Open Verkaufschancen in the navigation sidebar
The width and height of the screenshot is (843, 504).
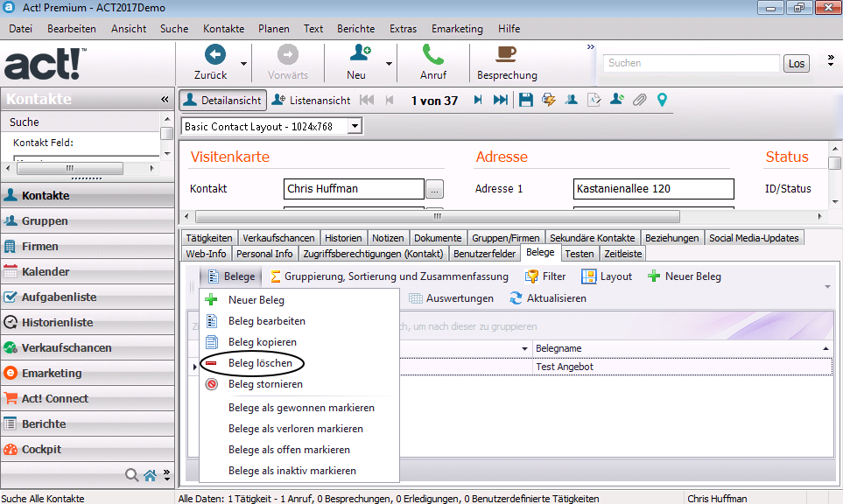point(88,347)
